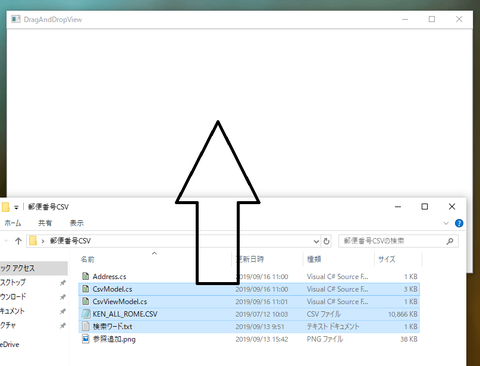
Task: Open the 共有 ribbon tab
Action: click(x=45, y=223)
